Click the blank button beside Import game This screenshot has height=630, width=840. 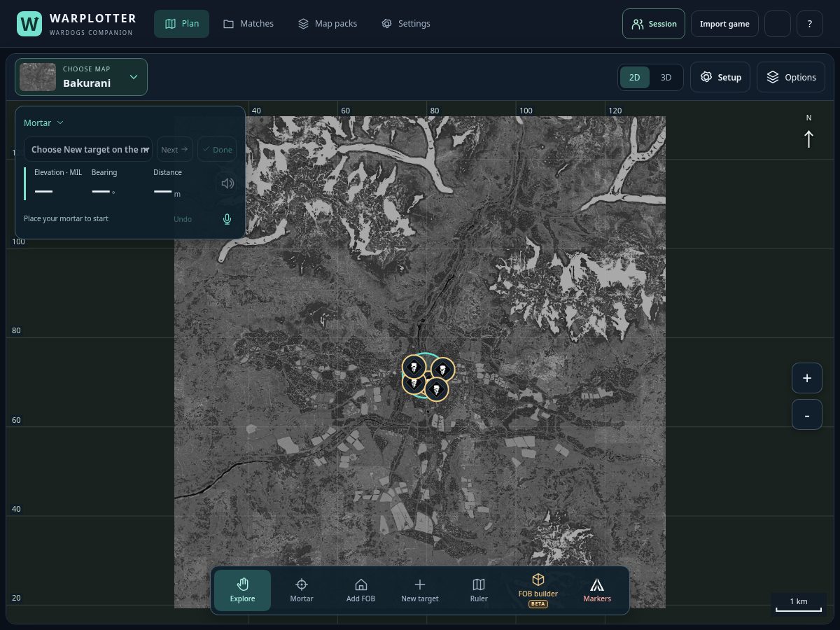778,24
